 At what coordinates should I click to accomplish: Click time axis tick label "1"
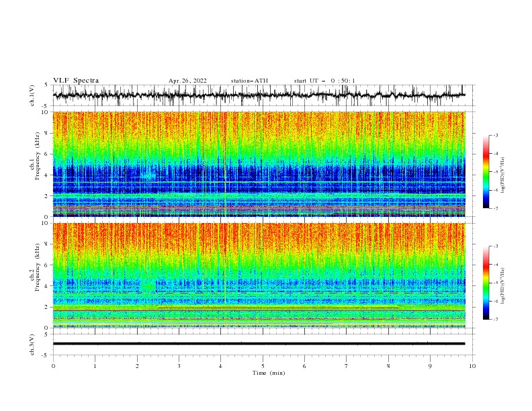tap(95, 366)
